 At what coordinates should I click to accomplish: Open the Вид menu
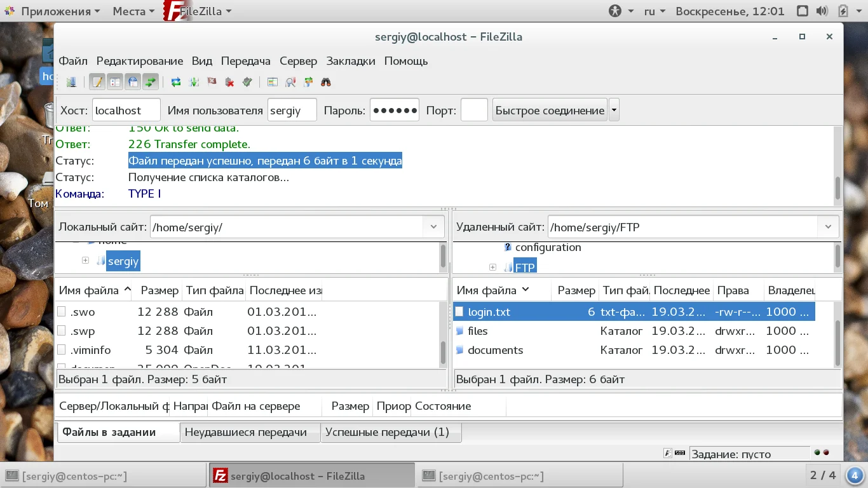[x=202, y=61]
